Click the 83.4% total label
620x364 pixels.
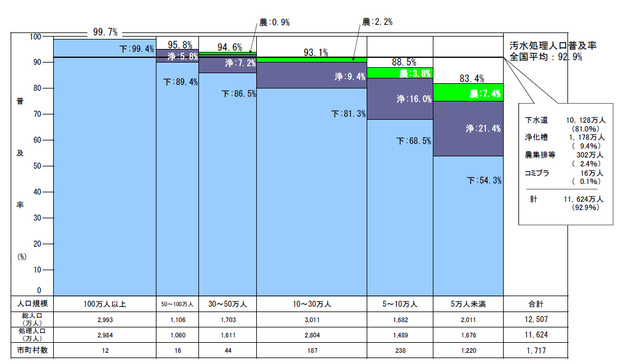(472, 78)
